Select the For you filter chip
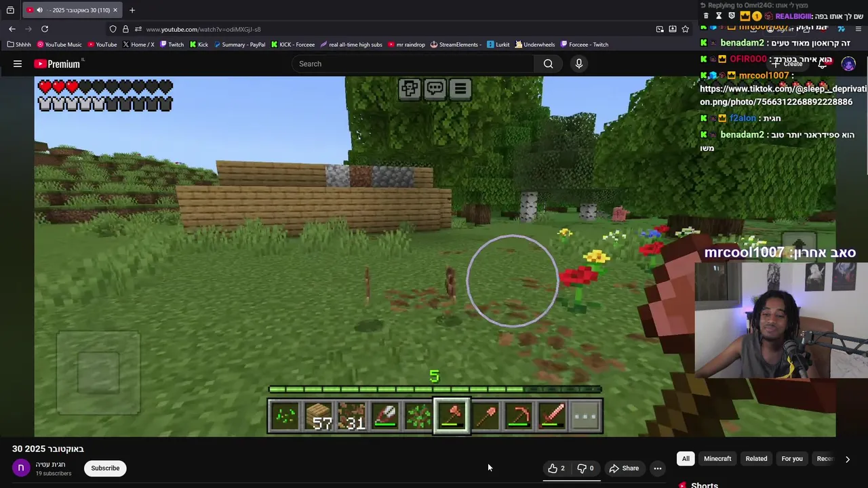Image resolution: width=868 pixels, height=488 pixels. [x=792, y=459]
